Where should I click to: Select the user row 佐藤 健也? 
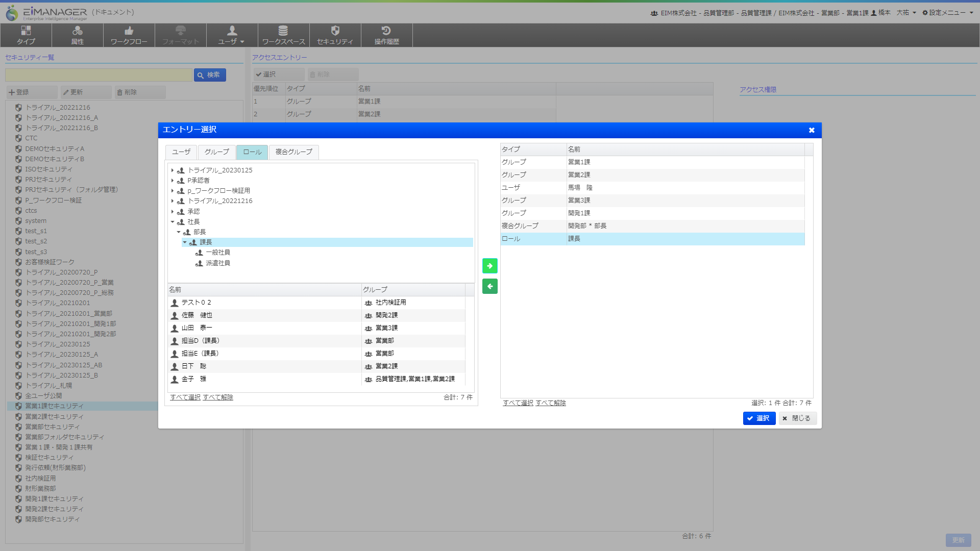pyautogui.click(x=316, y=315)
